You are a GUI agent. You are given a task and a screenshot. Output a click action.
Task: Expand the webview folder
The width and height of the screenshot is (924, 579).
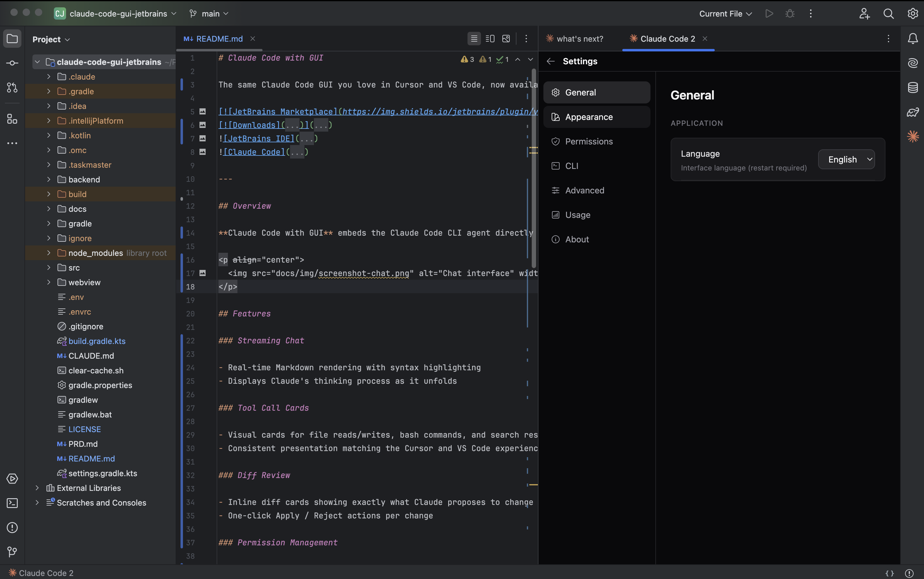(x=49, y=282)
